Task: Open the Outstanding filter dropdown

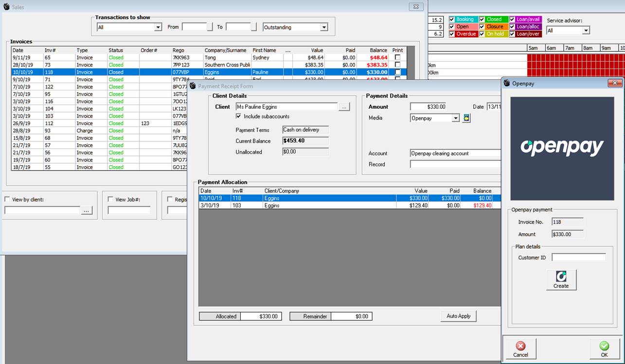Action: 324,28
